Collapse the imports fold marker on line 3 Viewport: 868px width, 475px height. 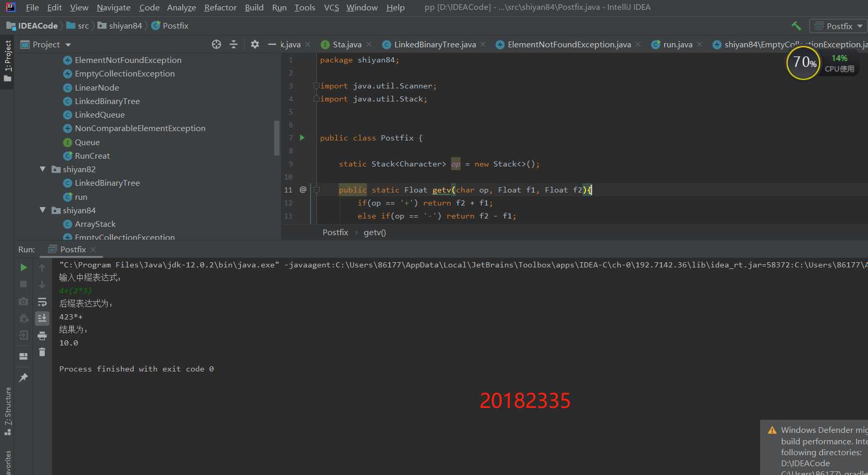point(316,86)
